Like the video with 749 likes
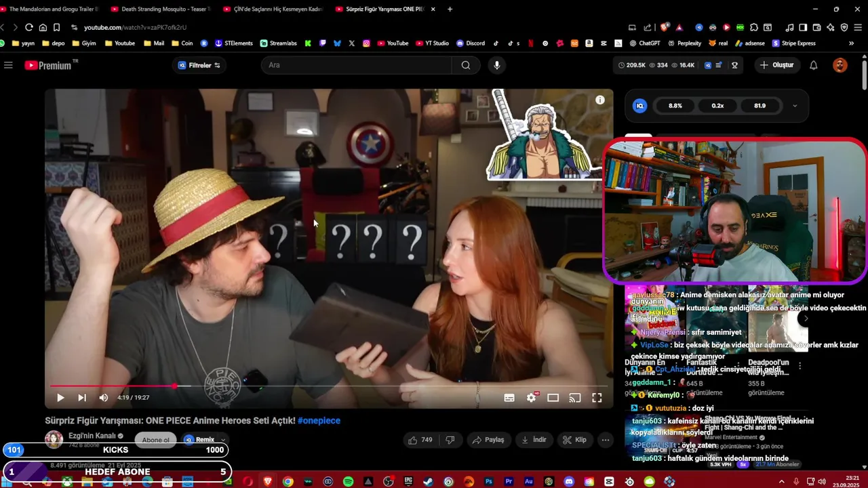868x488 pixels. [420, 440]
